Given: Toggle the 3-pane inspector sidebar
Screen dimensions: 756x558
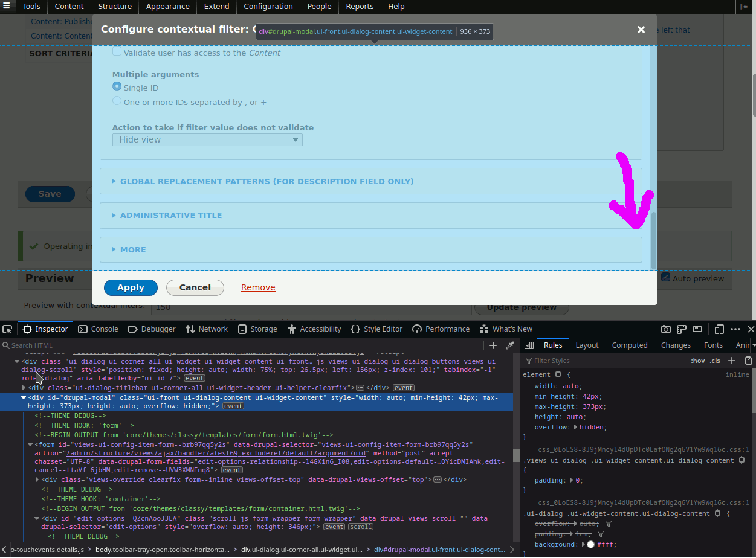Looking at the screenshot, I should (529, 345).
